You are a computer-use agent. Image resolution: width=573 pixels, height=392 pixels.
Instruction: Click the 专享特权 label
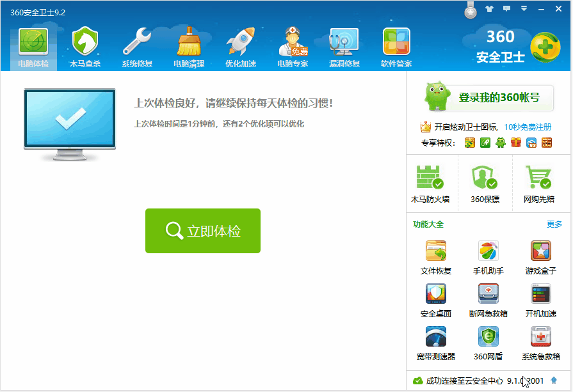coord(438,143)
